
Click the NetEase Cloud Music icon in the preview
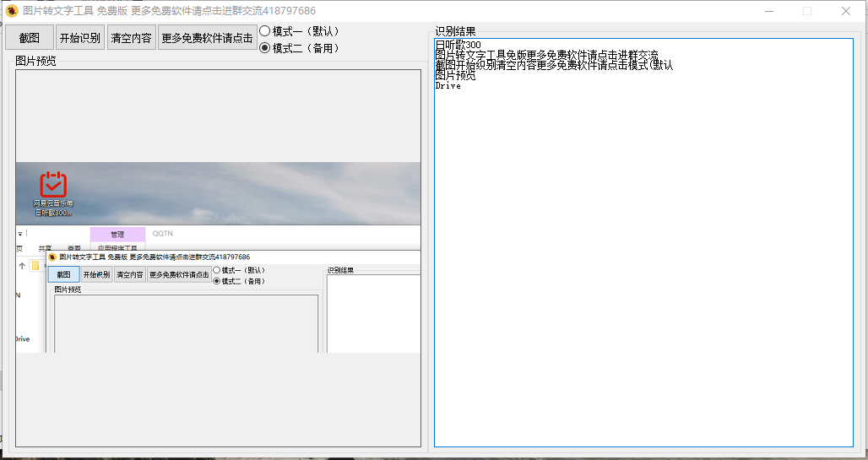coord(53,185)
